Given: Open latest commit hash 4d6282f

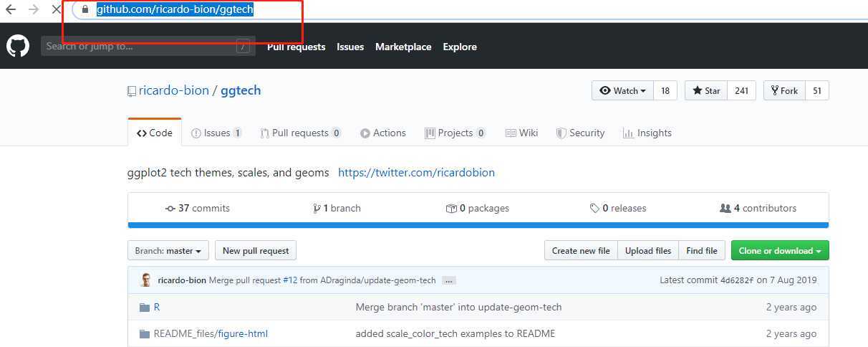Looking at the screenshot, I should (x=737, y=280).
